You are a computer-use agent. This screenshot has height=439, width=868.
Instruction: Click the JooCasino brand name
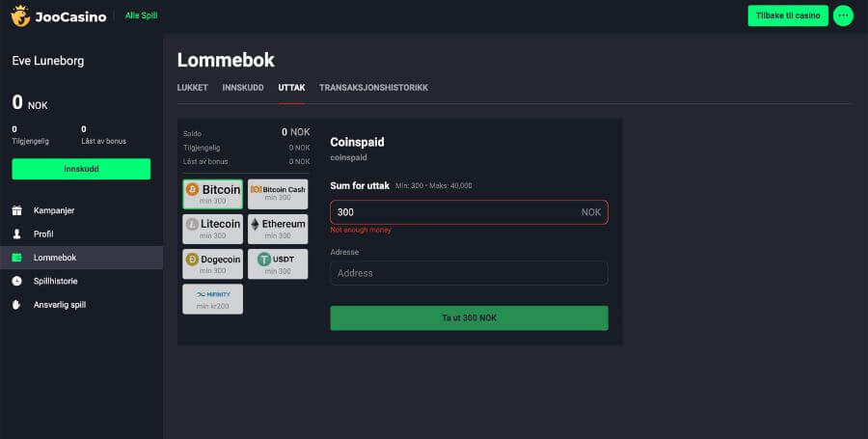[70, 17]
